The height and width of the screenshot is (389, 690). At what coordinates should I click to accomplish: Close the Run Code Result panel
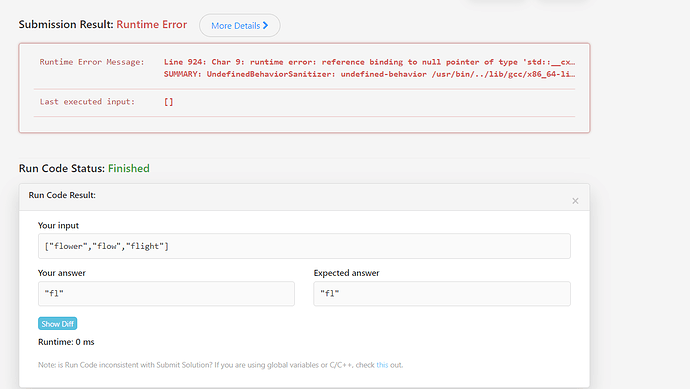coord(575,201)
